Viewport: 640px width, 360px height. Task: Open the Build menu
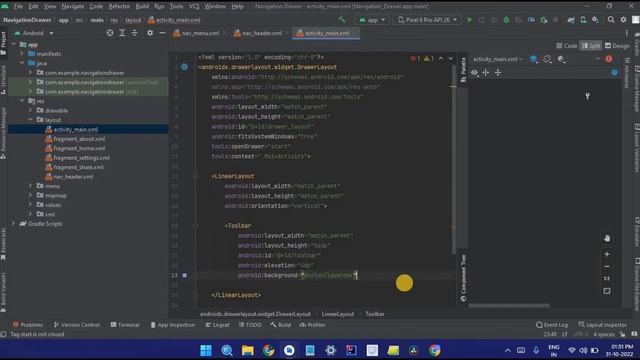[142, 6]
